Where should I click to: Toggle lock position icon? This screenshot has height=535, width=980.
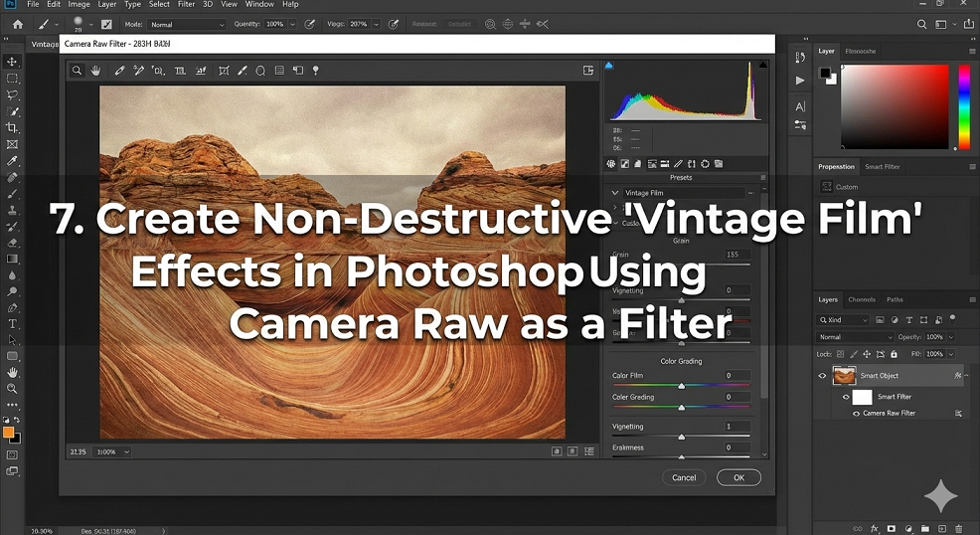click(x=867, y=354)
